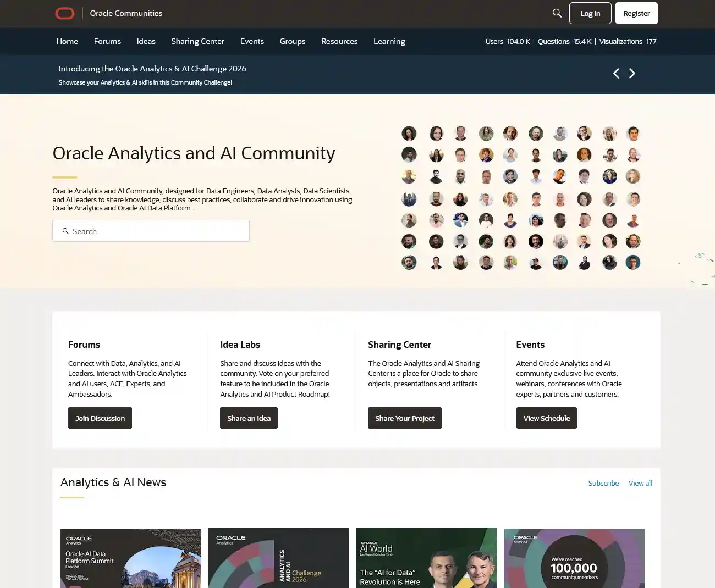Open the Oracle Analytics & AI Challenge 2026 announcement

coord(152,69)
